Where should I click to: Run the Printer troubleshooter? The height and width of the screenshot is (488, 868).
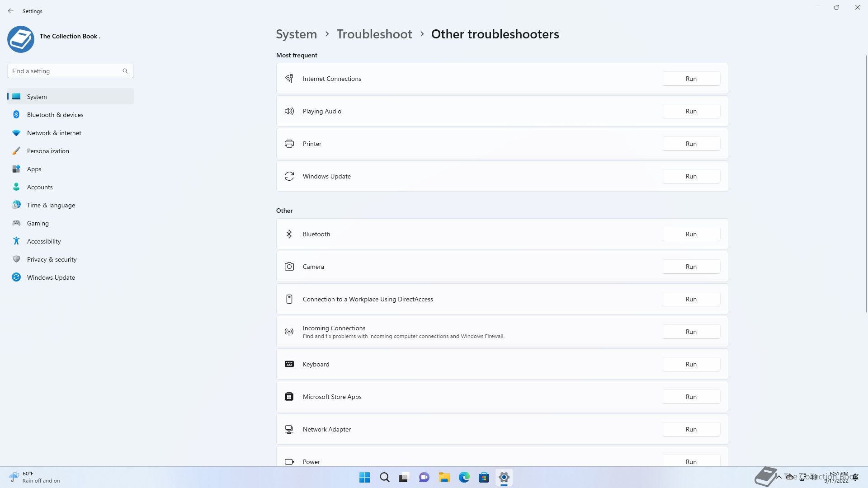[x=691, y=144]
